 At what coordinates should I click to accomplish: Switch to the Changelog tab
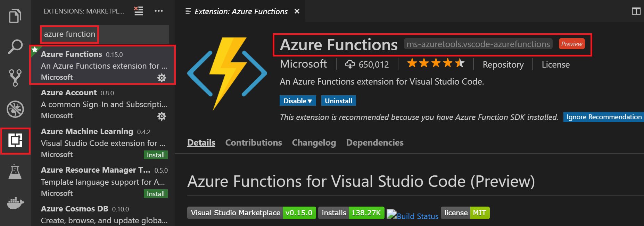point(314,142)
